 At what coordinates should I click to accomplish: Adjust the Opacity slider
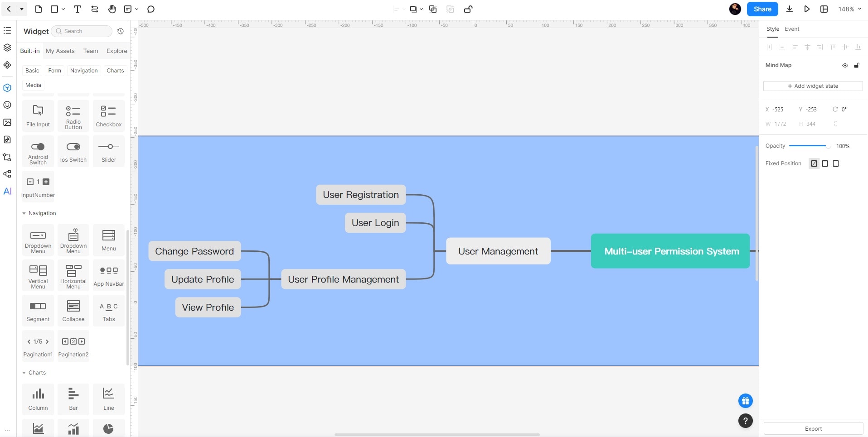coord(810,146)
